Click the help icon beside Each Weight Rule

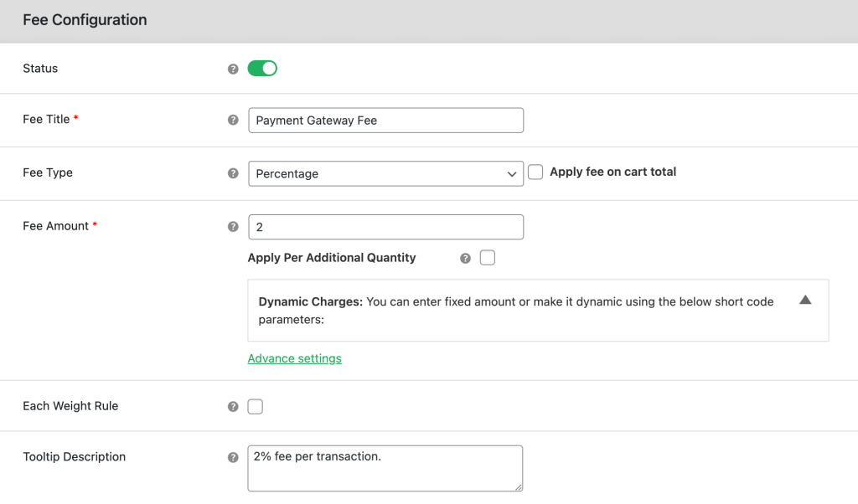tap(233, 407)
